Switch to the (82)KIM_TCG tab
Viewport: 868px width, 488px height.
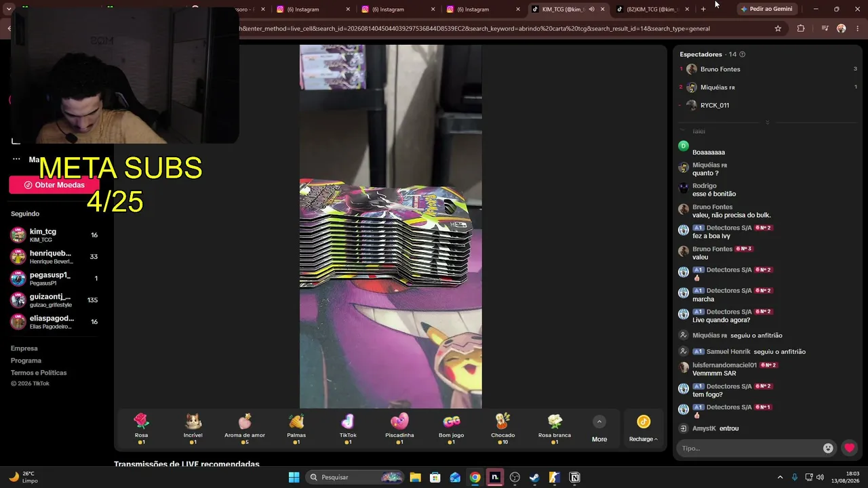(x=652, y=9)
